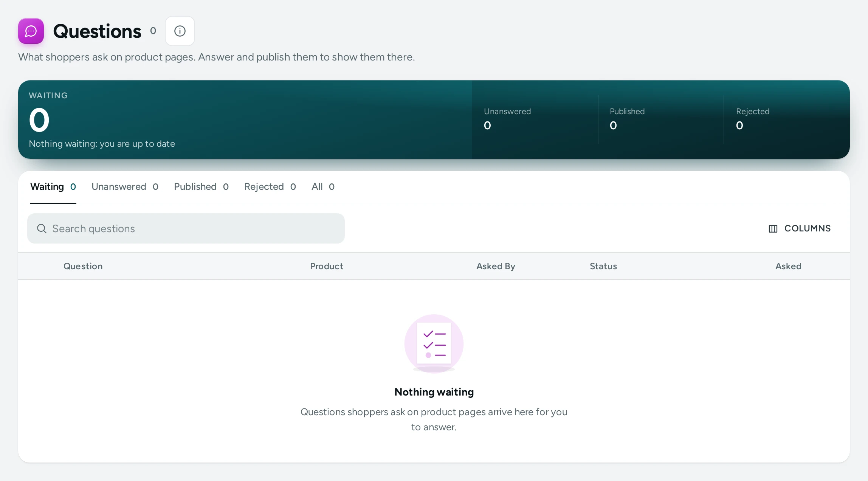Click the columns grid icon
This screenshot has height=481, width=868.
click(x=773, y=229)
